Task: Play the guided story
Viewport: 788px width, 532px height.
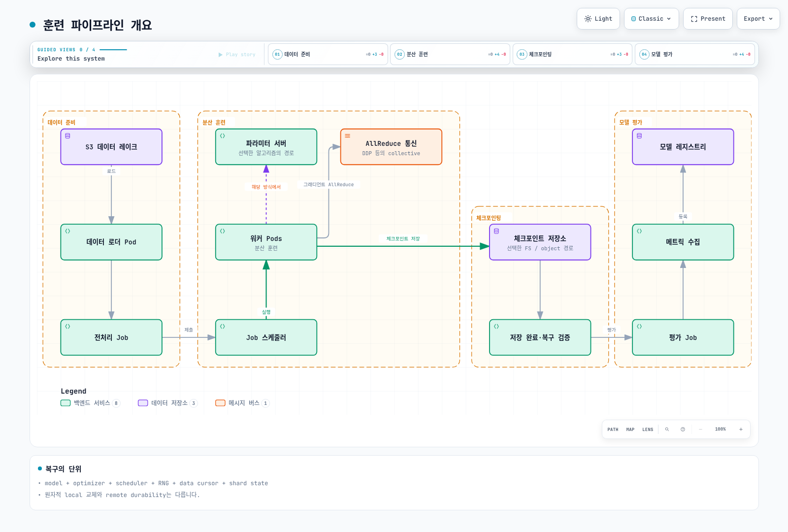Action: (x=237, y=55)
